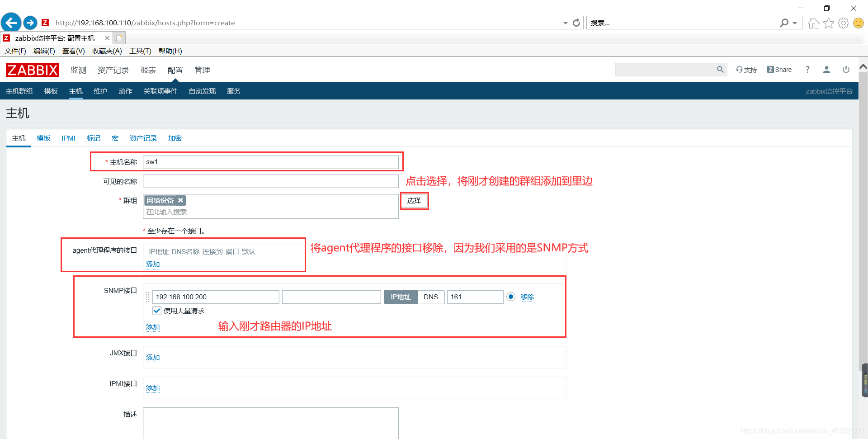The height and width of the screenshot is (439, 868).
Task: Switch to the 资产记录 host form tab
Action: [143, 138]
